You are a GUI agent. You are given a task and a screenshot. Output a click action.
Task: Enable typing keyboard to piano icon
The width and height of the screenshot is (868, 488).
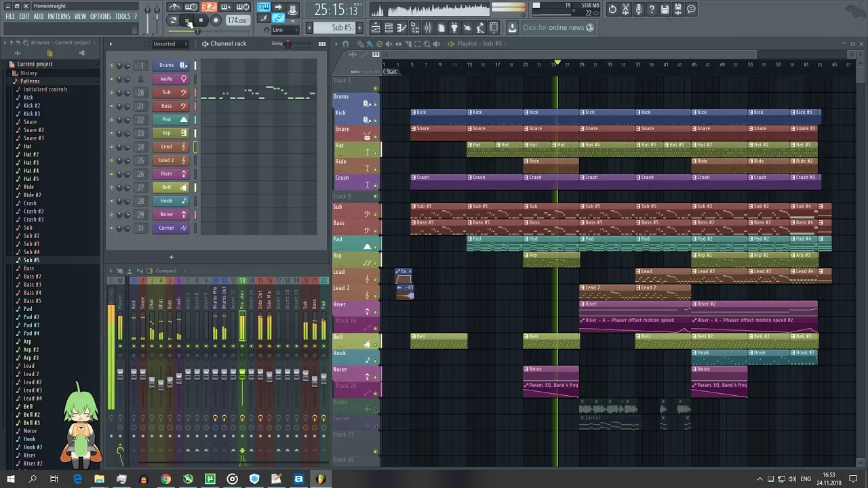[x=264, y=7]
